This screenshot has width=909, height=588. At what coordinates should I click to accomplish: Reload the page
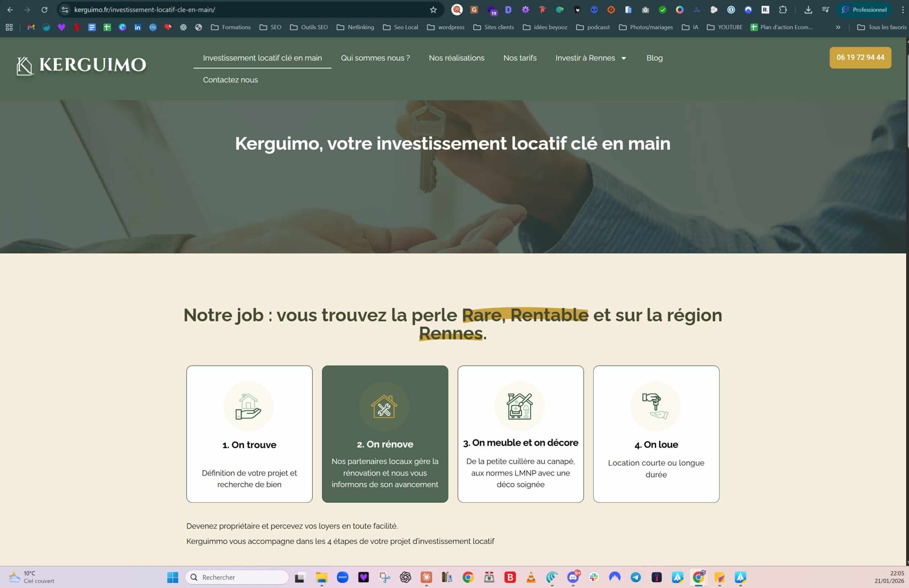[44, 10]
